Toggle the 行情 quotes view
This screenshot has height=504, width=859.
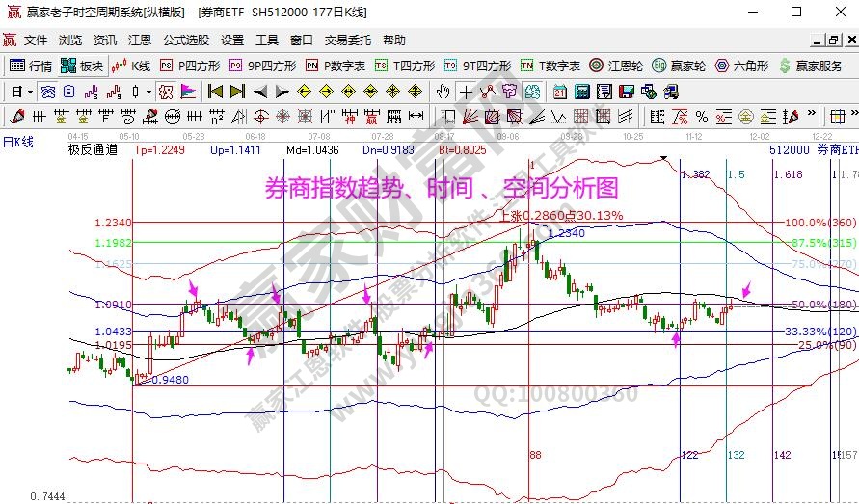[x=31, y=66]
